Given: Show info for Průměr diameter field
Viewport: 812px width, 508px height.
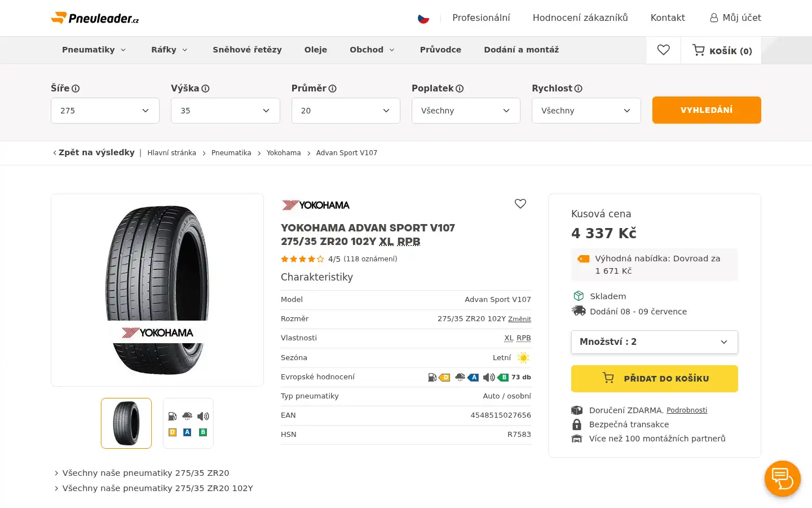Looking at the screenshot, I should 333,89.
